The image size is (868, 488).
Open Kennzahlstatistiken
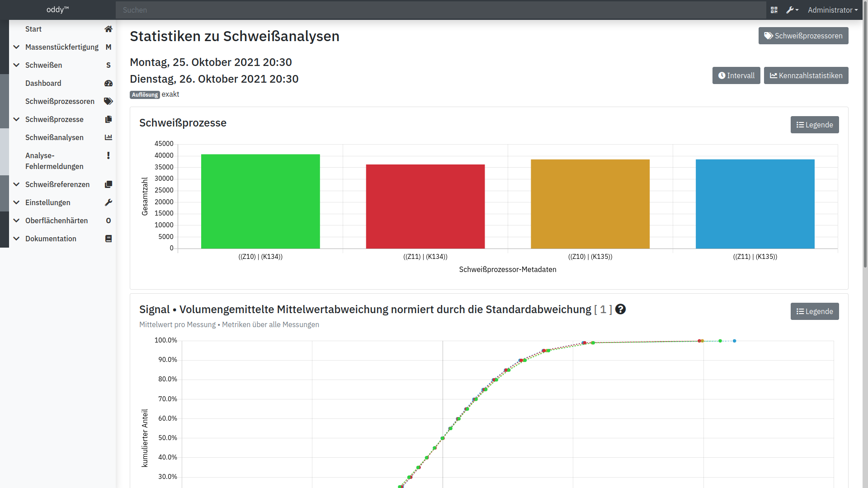(806, 75)
